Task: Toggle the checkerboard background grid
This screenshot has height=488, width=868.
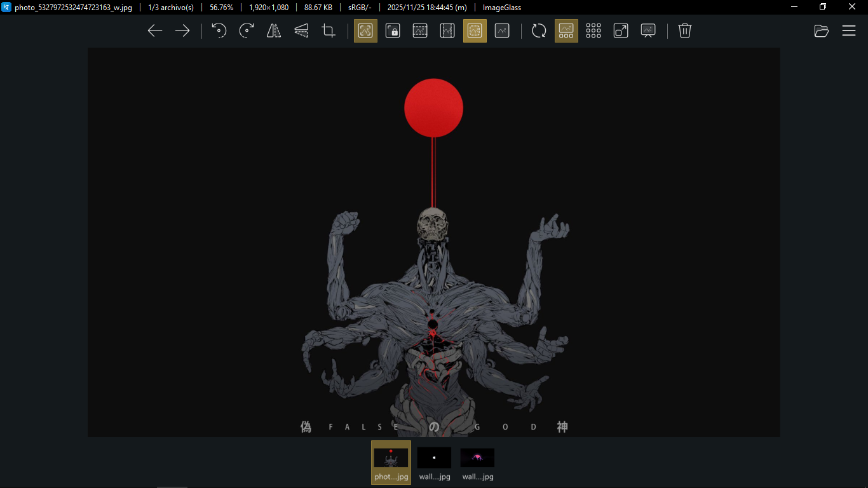Action: coord(593,30)
